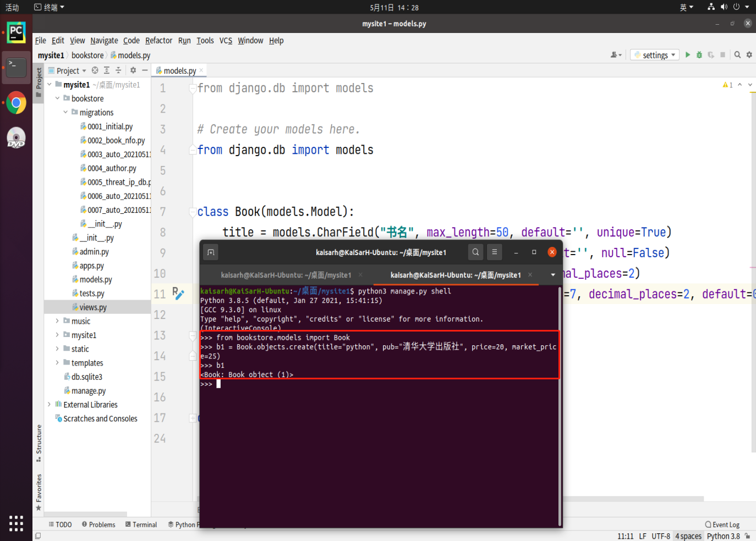Open the Project view dropdown

pos(67,70)
